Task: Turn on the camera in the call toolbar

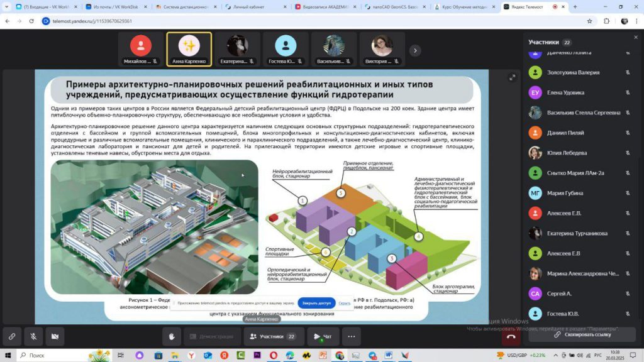Action: pos(55,336)
